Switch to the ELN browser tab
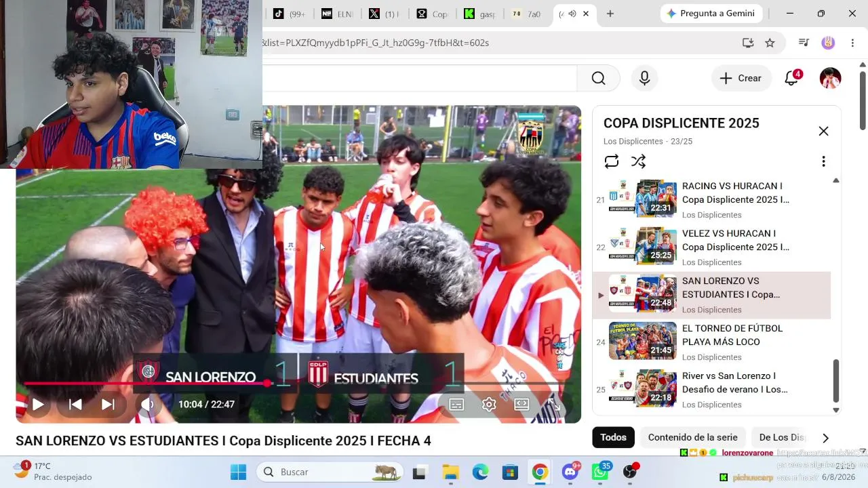 (x=337, y=14)
